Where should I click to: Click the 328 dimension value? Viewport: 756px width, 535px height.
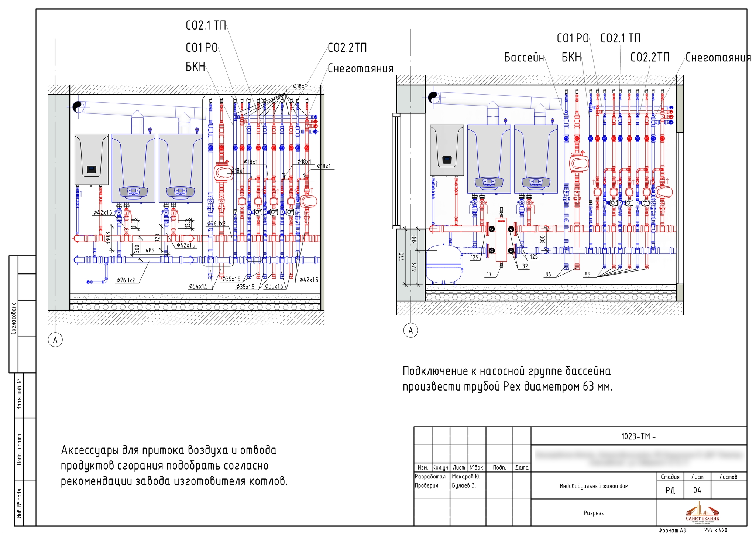coord(158,239)
